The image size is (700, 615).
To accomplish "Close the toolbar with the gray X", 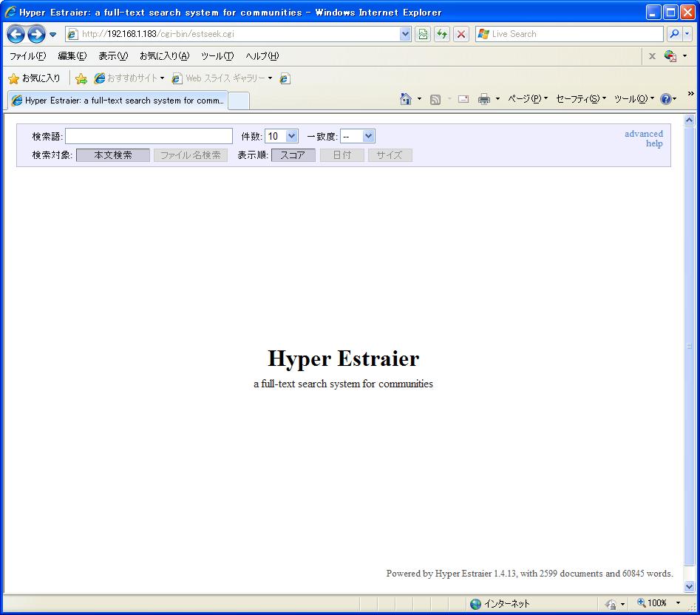I will point(652,56).
